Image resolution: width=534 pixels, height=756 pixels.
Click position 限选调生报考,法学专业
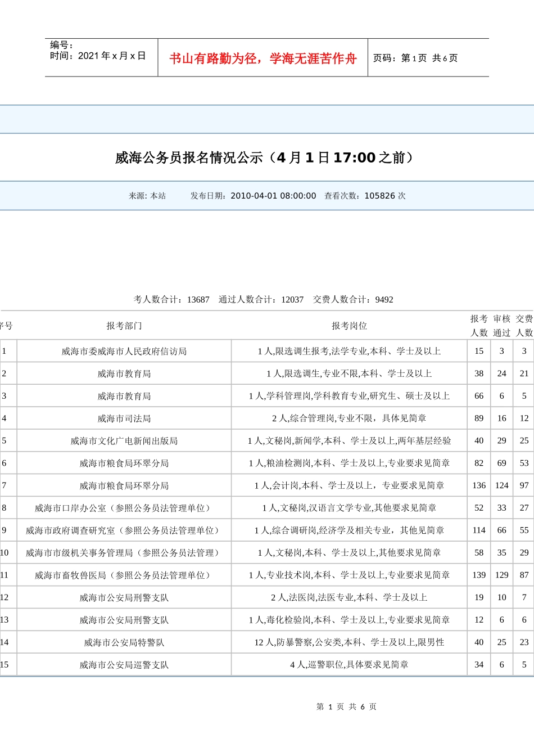[x=349, y=351]
